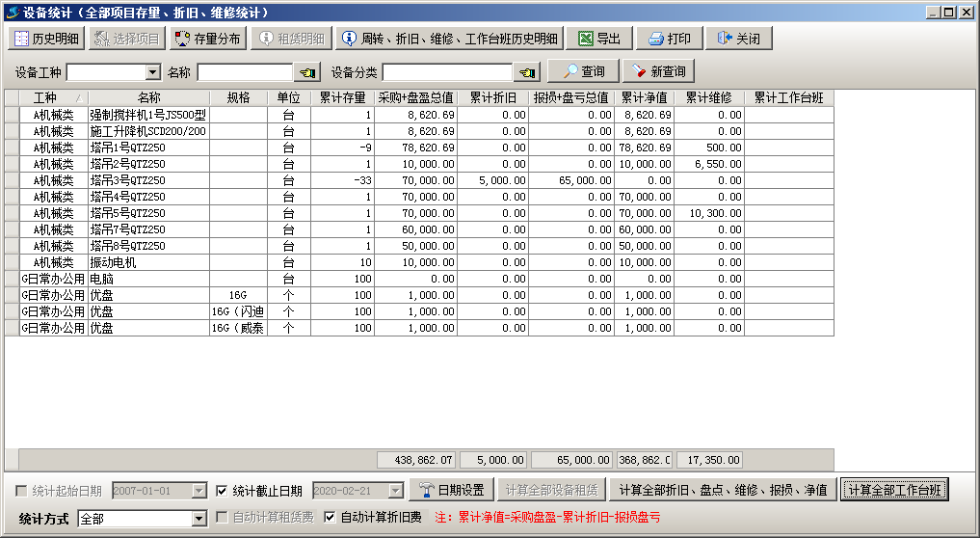Toggle the 统计截止日期 checkbox
Image resolution: width=980 pixels, height=538 pixels.
(x=222, y=491)
